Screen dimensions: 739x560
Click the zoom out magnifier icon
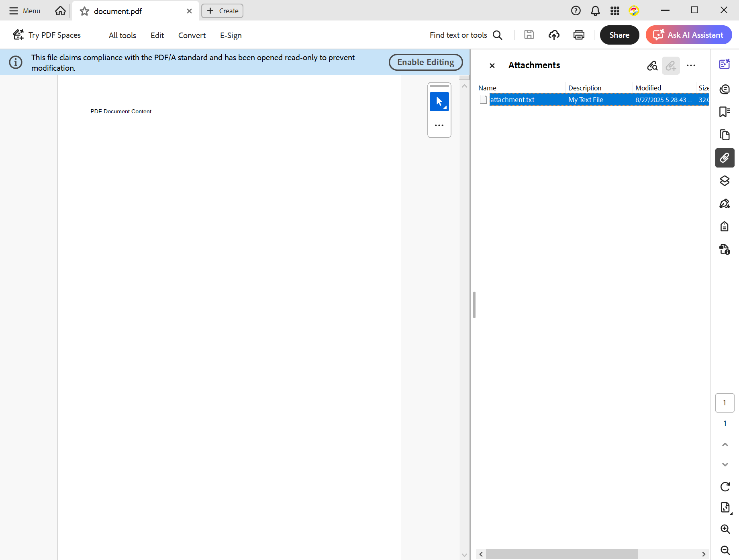[725, 550]
